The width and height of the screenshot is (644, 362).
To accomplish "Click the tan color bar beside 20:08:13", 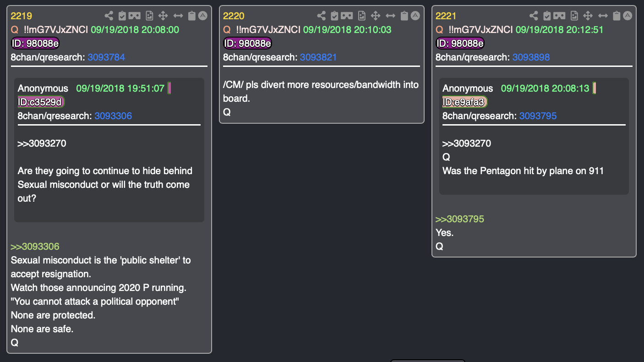I will [x=594, y=88].
